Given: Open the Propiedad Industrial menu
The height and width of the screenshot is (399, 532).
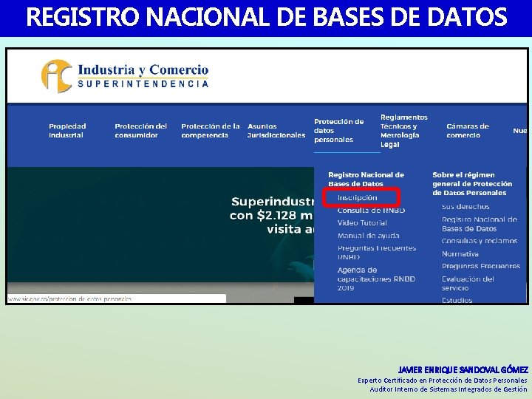Looking at the screenshot, I should click(x=67, y=131).
